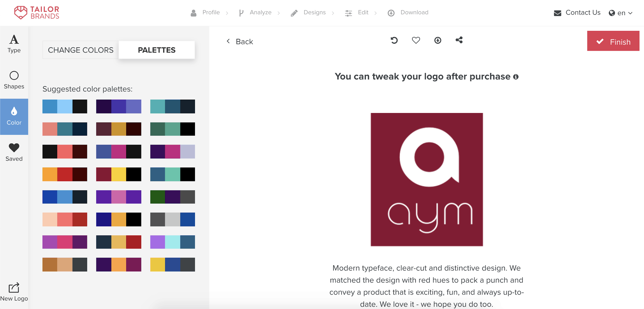Click the Back navigation link
This screenshot has height=309, width=644.
pyautogui.click(x=240, y=41)
